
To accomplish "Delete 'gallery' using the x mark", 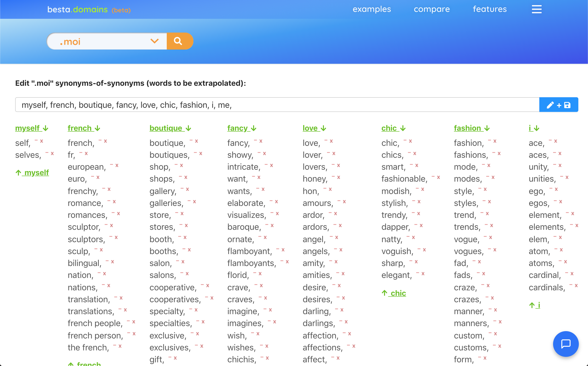I will 187,189.
